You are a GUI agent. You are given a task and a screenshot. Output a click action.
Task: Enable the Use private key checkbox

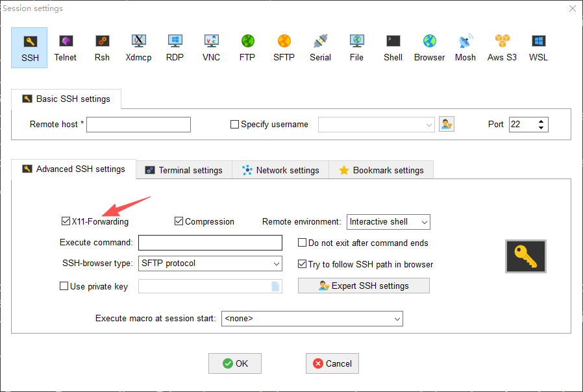point(64,286)
